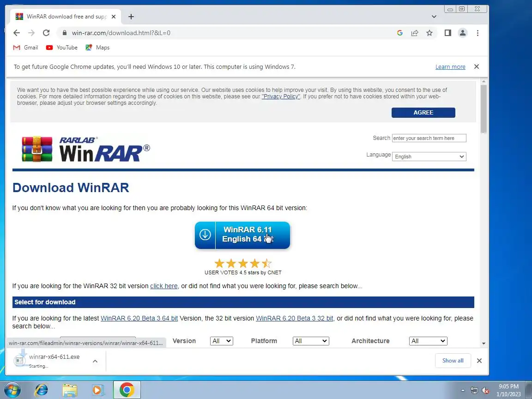This screenshot has height=399, width=532.
Task: Open the volume tray icon
Action: (x=485, y=391)
